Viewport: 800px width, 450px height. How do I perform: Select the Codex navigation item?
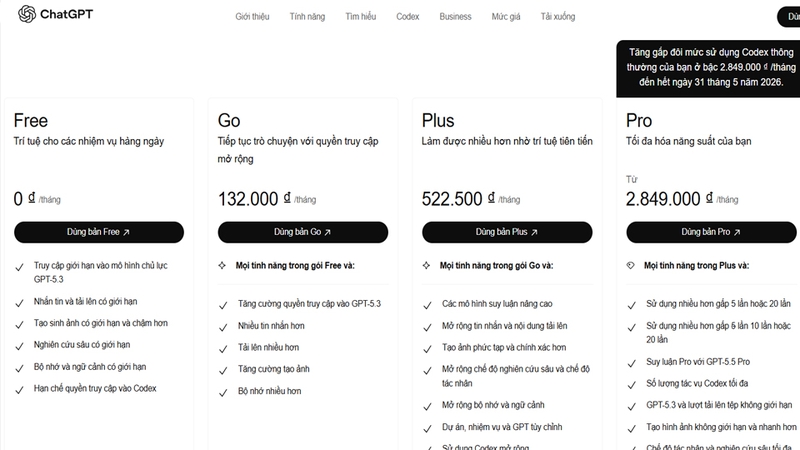click(x=408, y=16)
